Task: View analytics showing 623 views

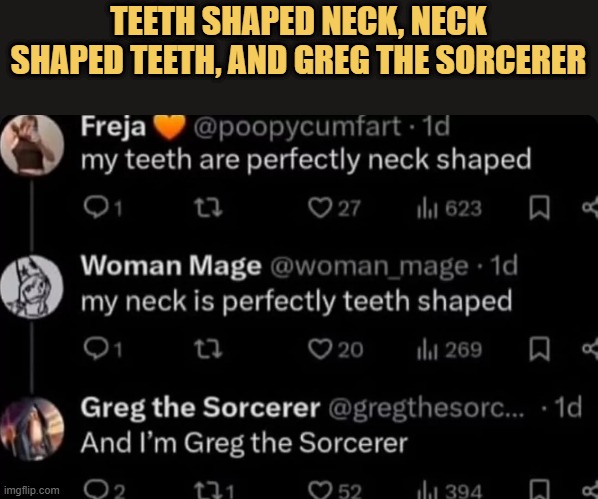Action: coord(449,209)
